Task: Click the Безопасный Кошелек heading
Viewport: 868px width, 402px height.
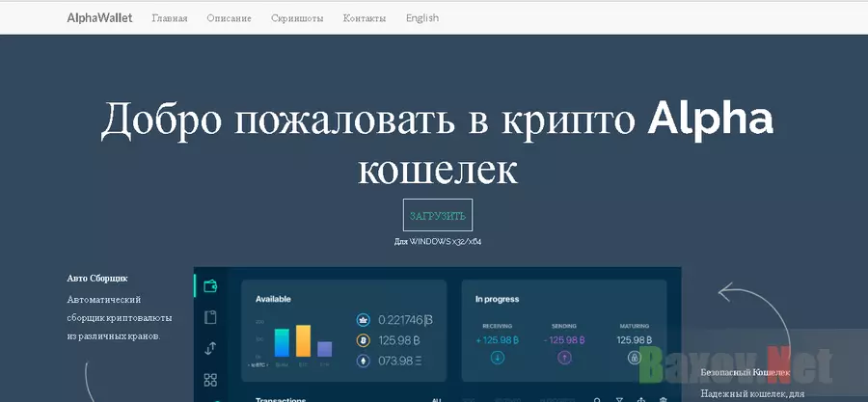Action: click(746, 373)
